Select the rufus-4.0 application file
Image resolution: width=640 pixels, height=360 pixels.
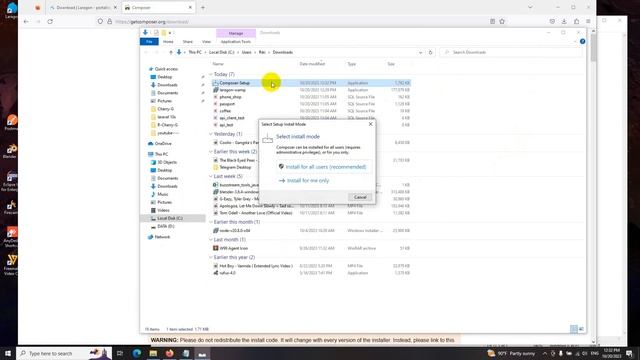pyautogui.click(x=311, y=273)
